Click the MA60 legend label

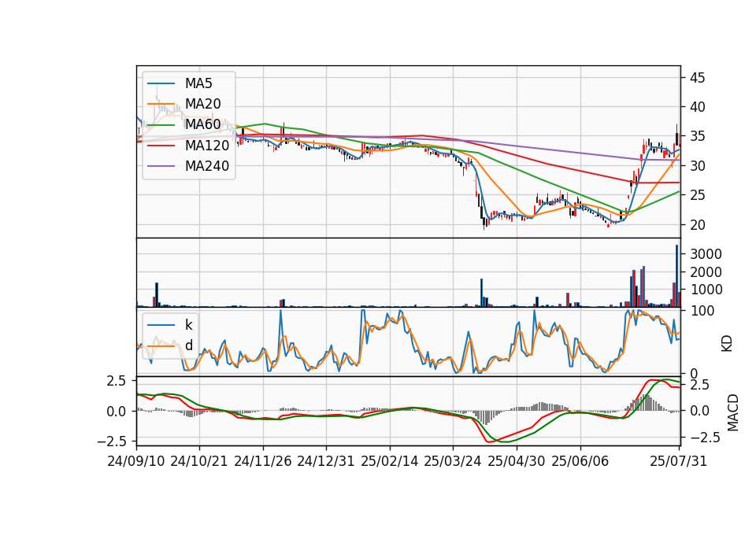202,124
